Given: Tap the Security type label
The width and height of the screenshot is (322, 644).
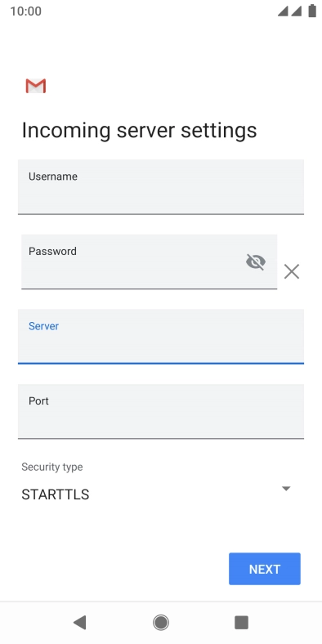Looking at the screenshot, I should (52, 467).
